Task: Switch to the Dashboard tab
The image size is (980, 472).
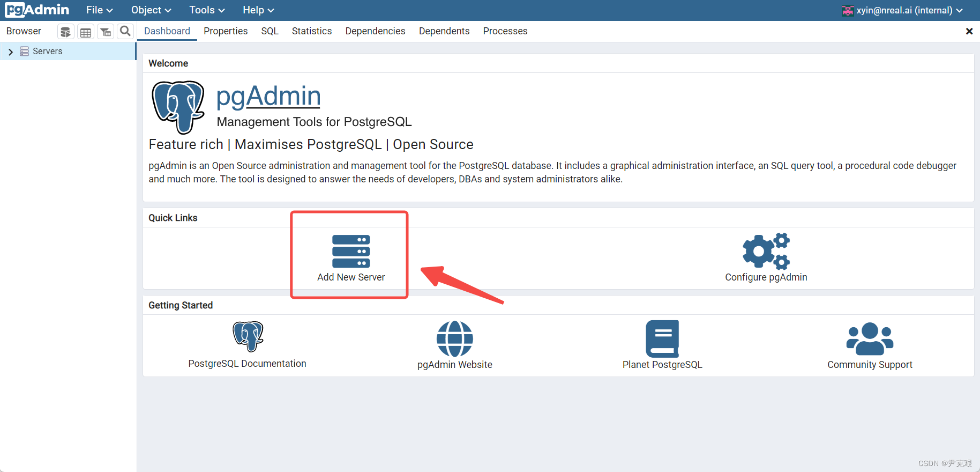Action: click(167, 31)
